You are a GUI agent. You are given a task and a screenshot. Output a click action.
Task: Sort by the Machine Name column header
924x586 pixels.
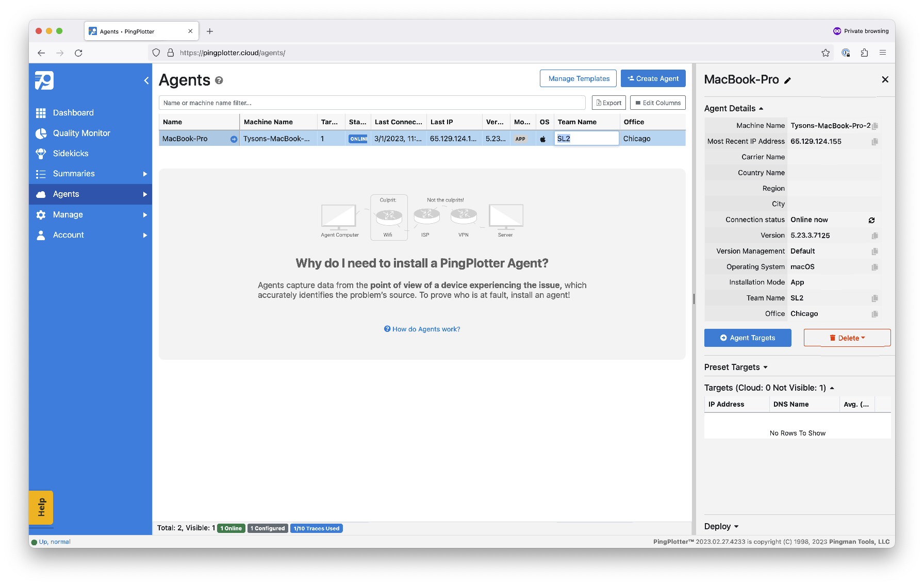278,122
